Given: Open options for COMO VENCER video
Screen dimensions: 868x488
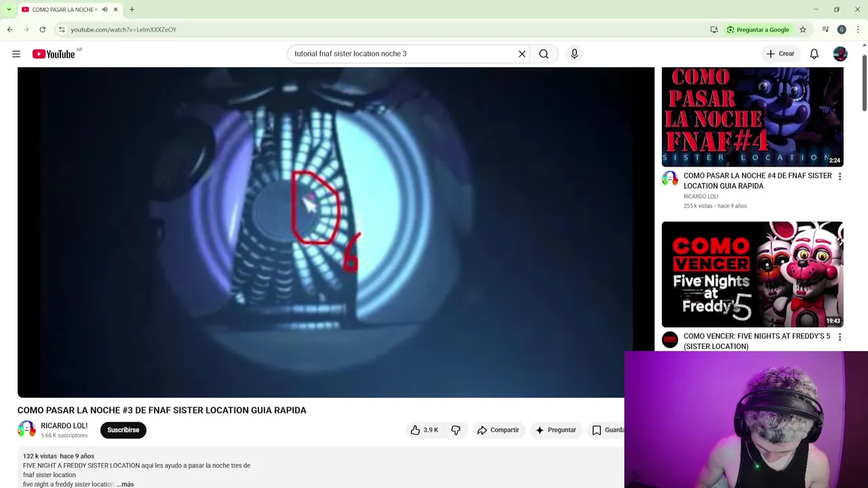Looking at the screenshot, I should tap(840, 337).
